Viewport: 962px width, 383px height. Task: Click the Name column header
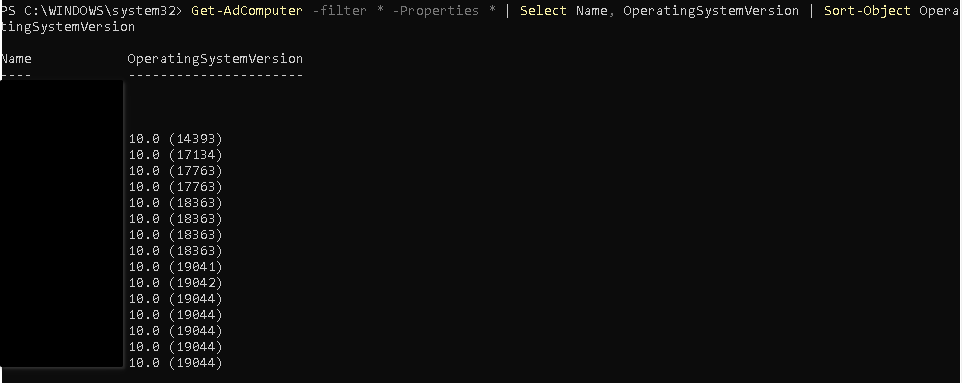16,59
